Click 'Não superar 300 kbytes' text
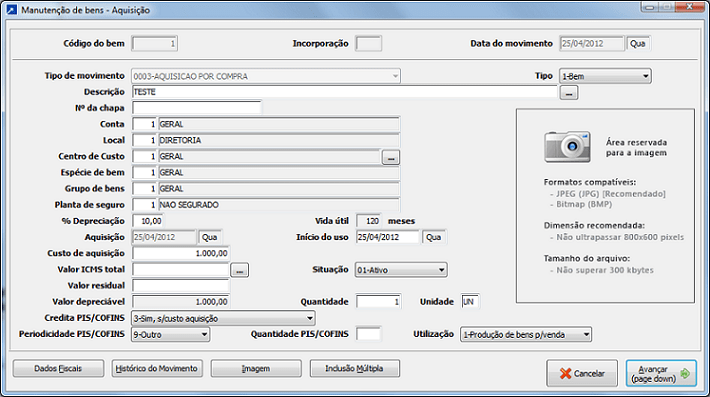Screen dimensions: 710x397 [x=605, y=270]
